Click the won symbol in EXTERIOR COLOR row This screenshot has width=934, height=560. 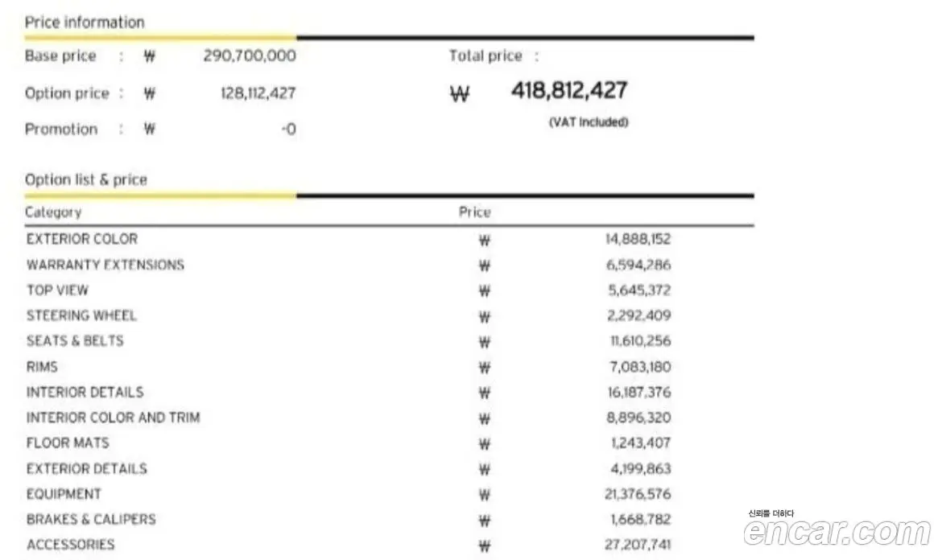click(x=484, y=241)
